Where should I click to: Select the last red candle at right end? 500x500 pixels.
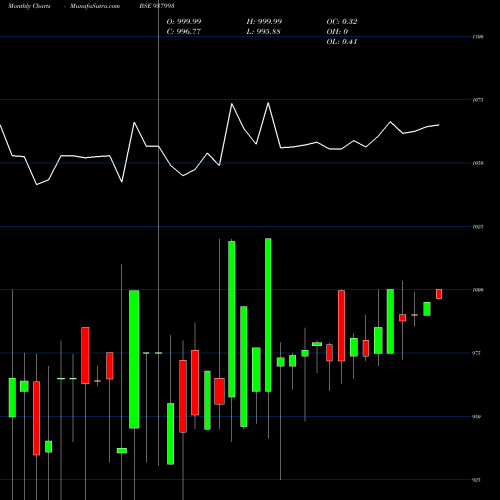439,294
